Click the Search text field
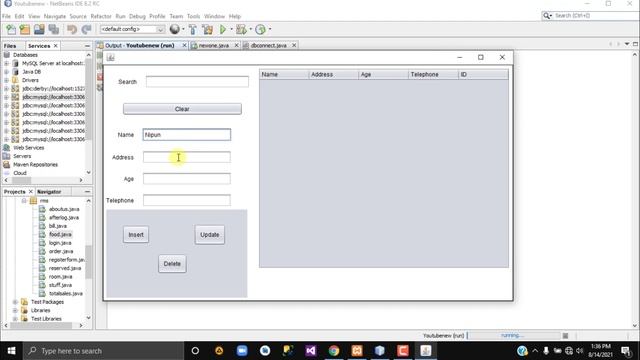Image resolution: width=640 pixels, height=360 pixels. [197, 82]
